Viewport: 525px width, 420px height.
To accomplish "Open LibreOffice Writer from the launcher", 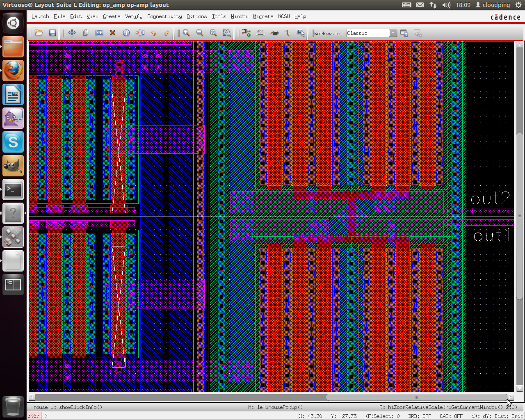I will coord(13,94).
